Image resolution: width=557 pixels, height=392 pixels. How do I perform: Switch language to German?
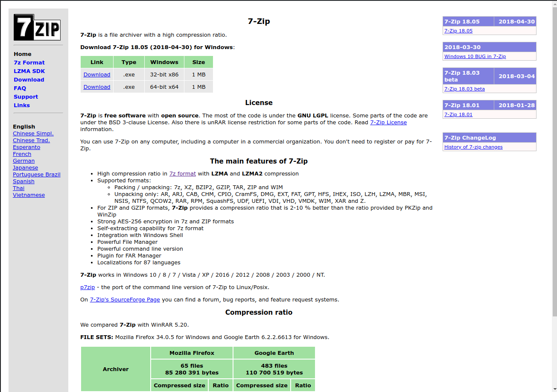(23, 161)
